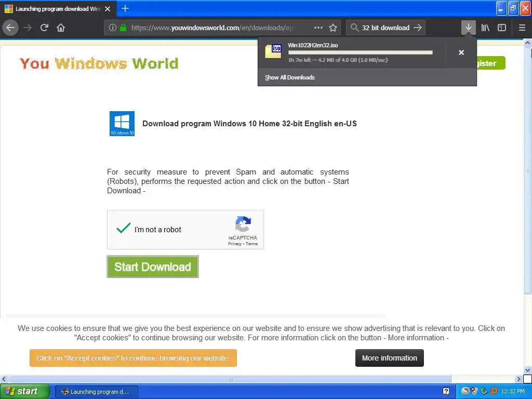Click the Start Download button
This screenshot has height=399, width=532.
153,267
